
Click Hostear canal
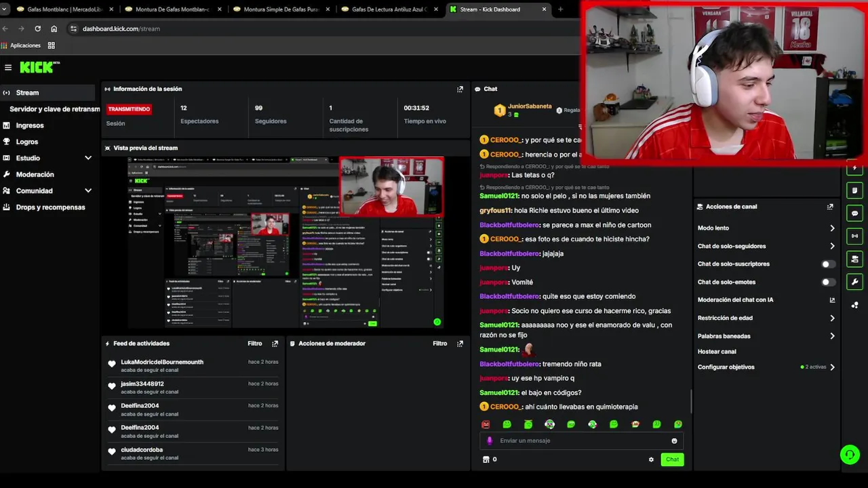coord(717,352)
